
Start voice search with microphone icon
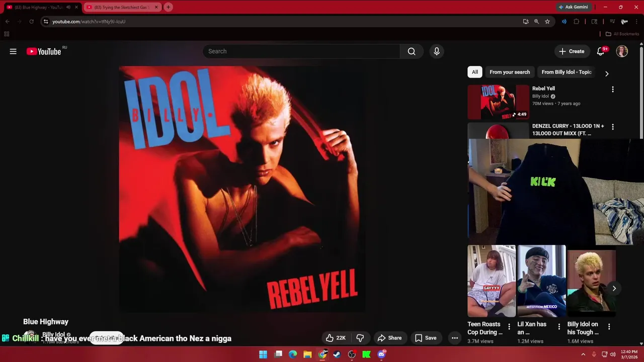(x=437, y=51)
